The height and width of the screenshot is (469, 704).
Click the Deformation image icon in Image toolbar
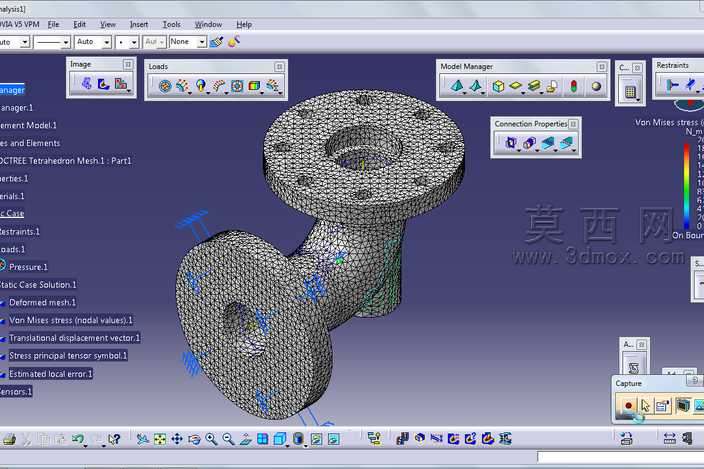click(x=86, y=83)
